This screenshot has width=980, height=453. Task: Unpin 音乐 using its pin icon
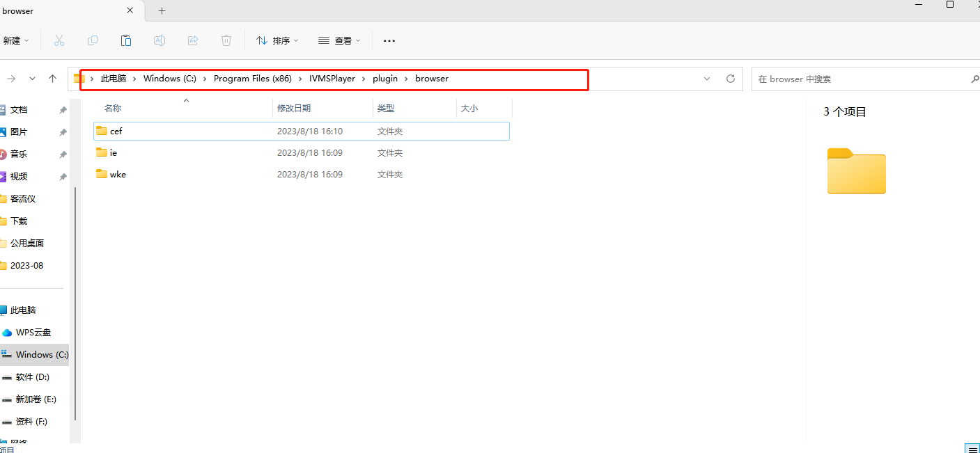point(63,154)
